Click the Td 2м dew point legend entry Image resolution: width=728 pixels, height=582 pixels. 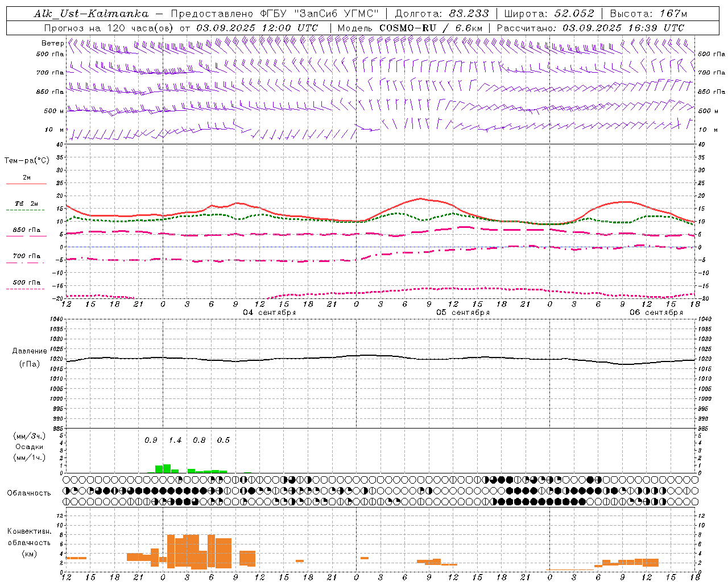pos(27,203)
